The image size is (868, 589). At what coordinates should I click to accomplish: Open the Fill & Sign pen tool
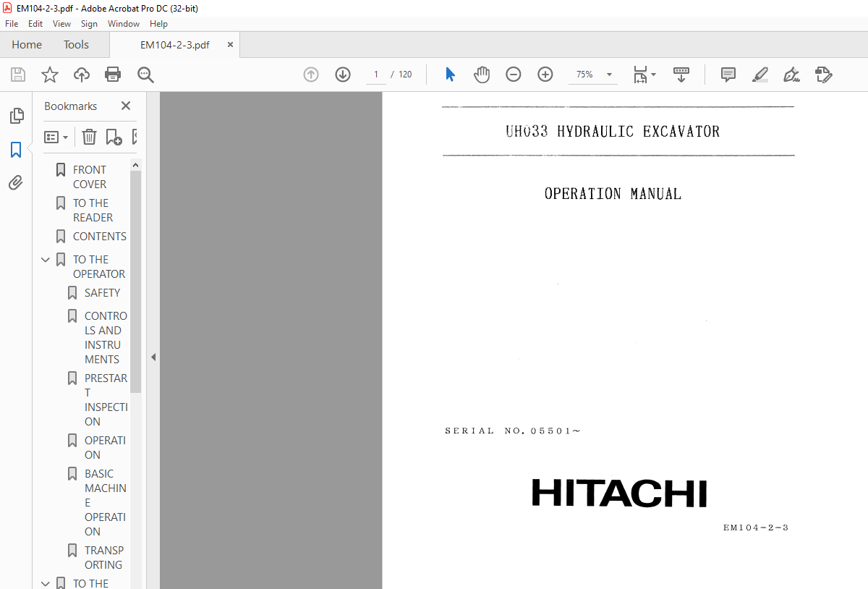pos(791,75)
